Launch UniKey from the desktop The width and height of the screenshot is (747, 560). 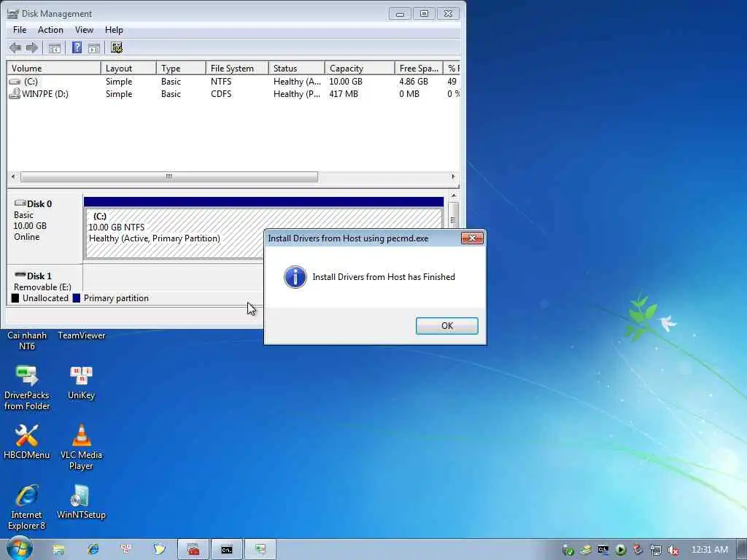(x=82, y=382)
